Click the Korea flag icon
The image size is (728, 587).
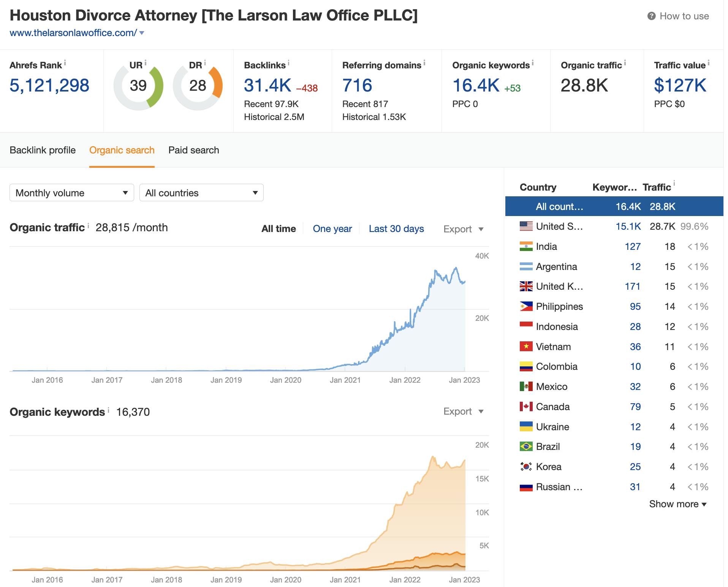pyautogui.click(x=526, y=467)
